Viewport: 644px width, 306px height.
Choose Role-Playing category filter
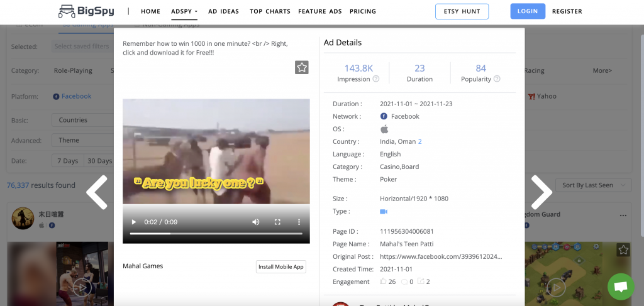(x=73, y=70)
